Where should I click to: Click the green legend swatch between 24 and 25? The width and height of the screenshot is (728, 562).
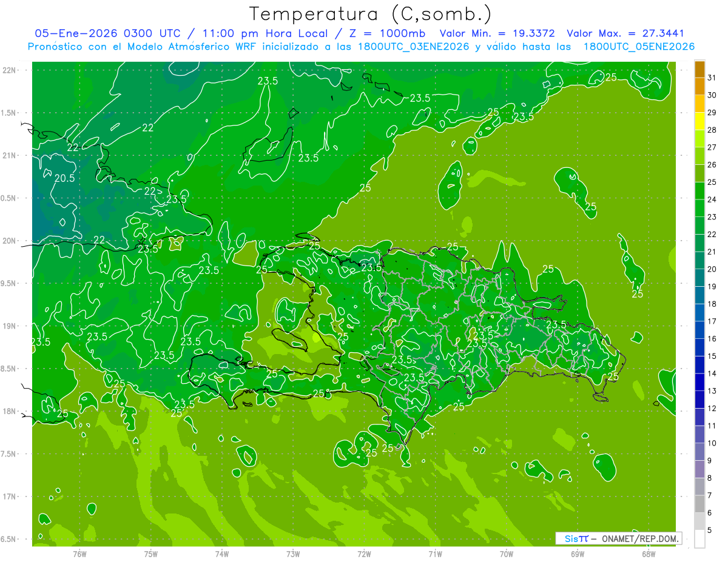tap(699, 191)
